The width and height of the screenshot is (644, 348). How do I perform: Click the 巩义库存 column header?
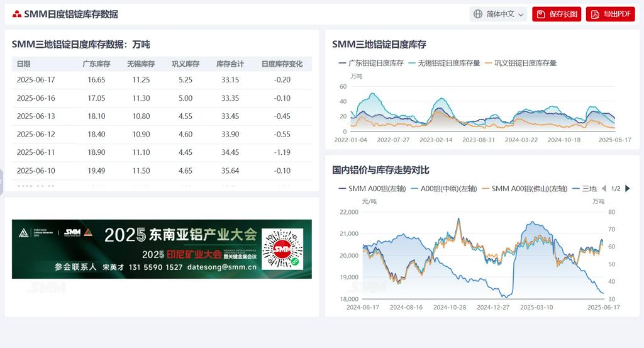click(186, 64)
